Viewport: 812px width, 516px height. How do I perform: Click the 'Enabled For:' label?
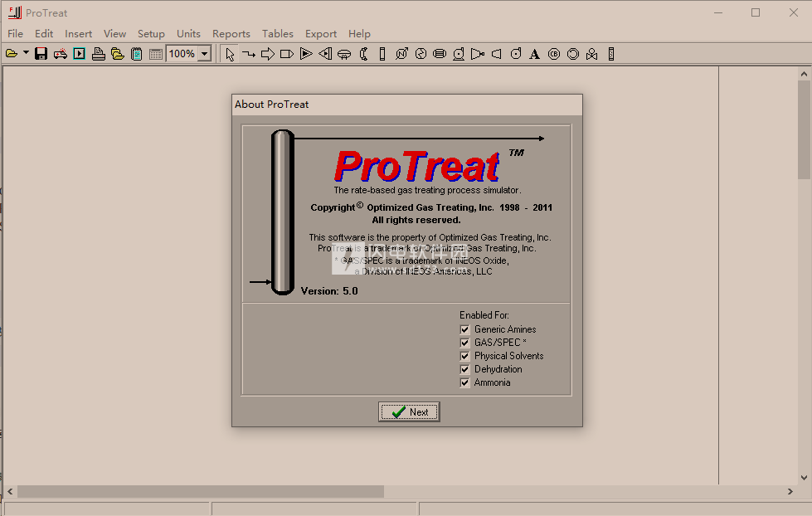pos(484,315)
